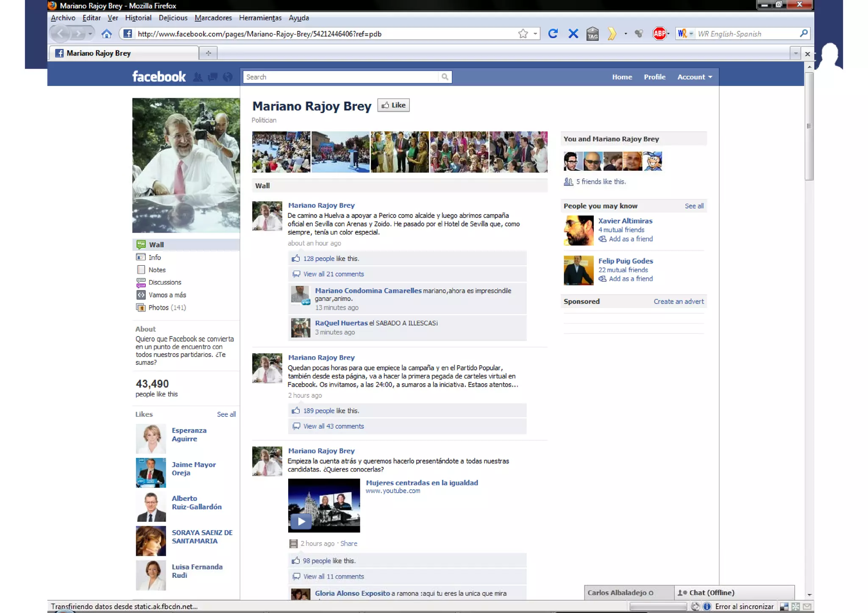This screenshot has height=613, width=868.
Task: Open the list all tabs dropdown
Action: point(795,53)
